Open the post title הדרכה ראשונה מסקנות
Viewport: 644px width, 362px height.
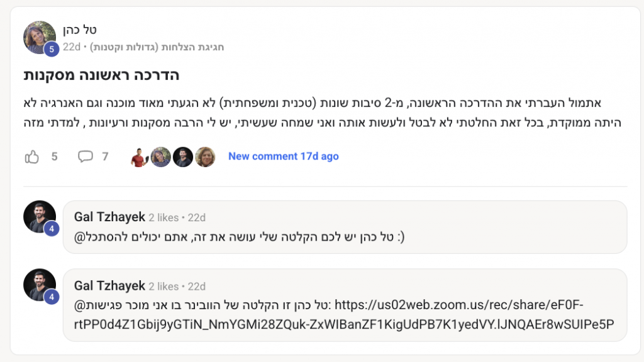101,75
